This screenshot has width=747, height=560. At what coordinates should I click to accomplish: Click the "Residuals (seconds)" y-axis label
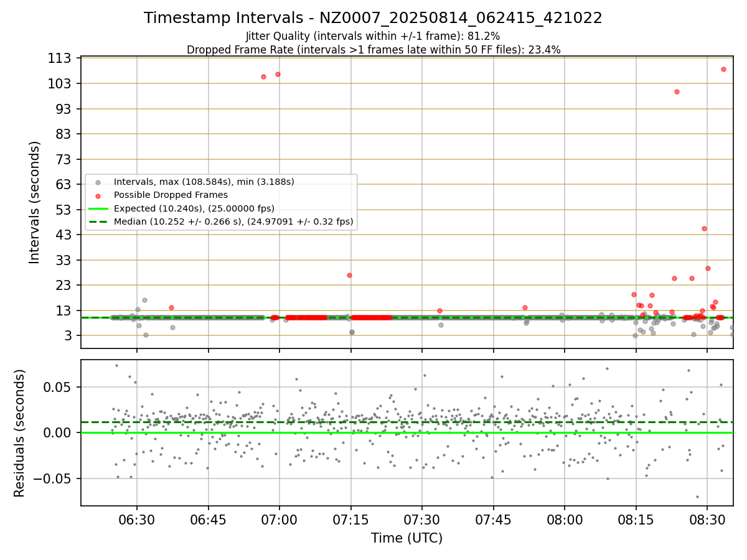(20, 433)
